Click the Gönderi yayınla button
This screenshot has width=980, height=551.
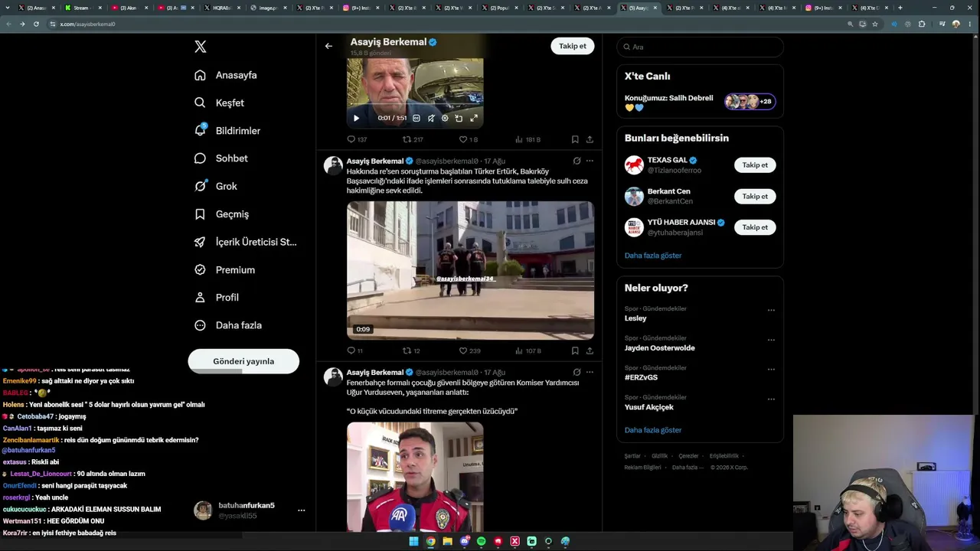pos(243,361)
